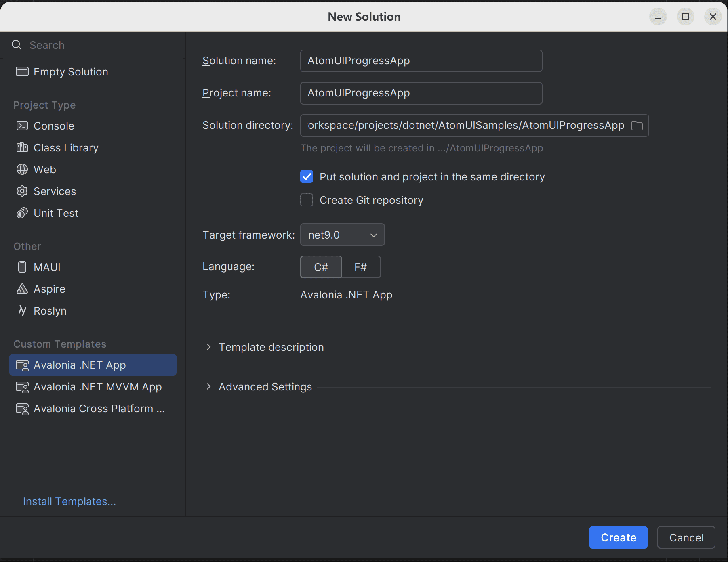Click the Web globe icon

(x=22, y=169)
